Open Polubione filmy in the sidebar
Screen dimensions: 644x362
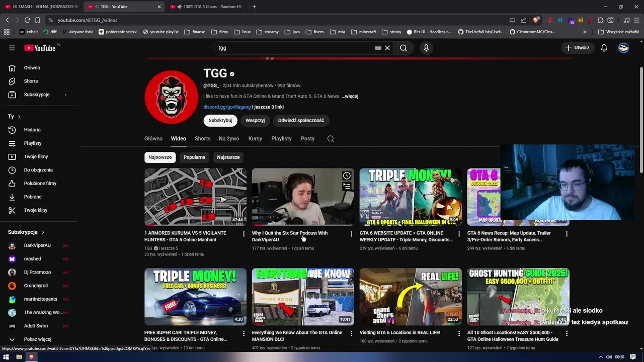pyautogui.click(x=40, y=184)
